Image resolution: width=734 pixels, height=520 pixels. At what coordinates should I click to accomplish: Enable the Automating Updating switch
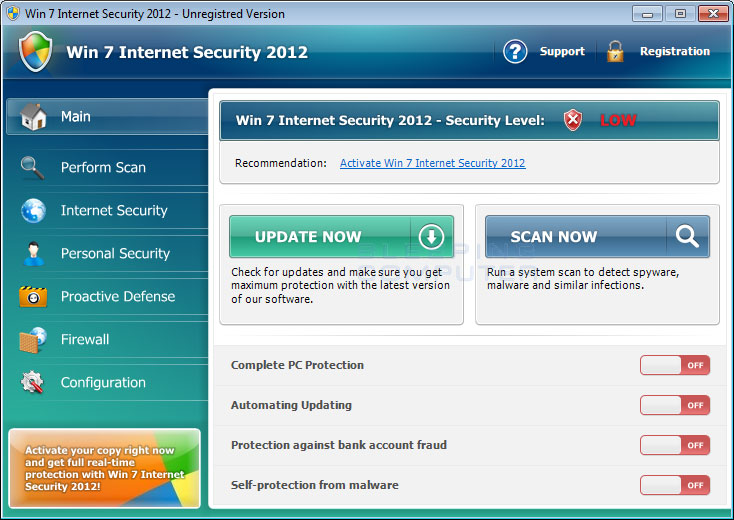point(675,405)
